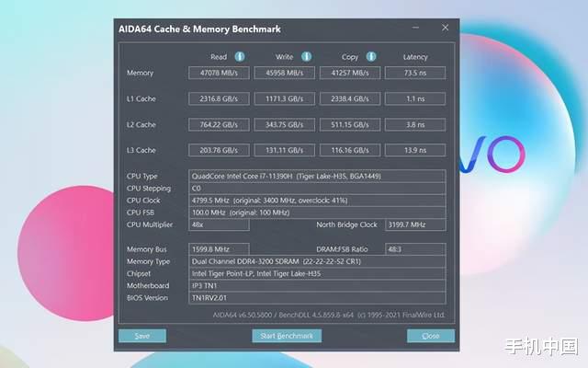
Task: Click the L2 Cache Write value 343.75 GB/s
Action: 284,125
